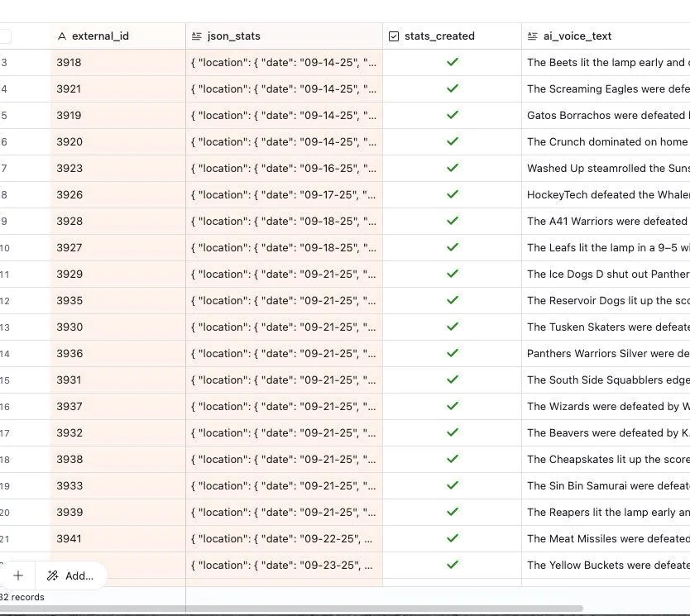Click "HockeyTech defeated the" cell
The image size is (690, 616).
point(606,195)
